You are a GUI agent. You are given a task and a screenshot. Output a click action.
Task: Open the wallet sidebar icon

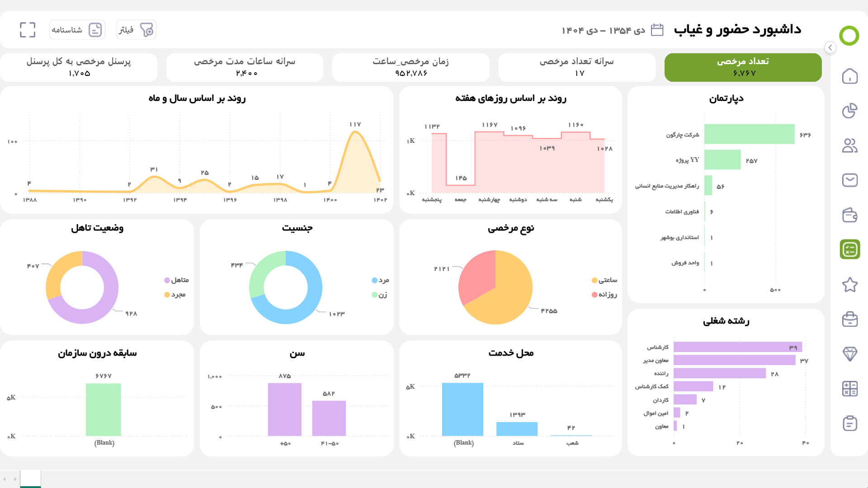tap(849, 215)
